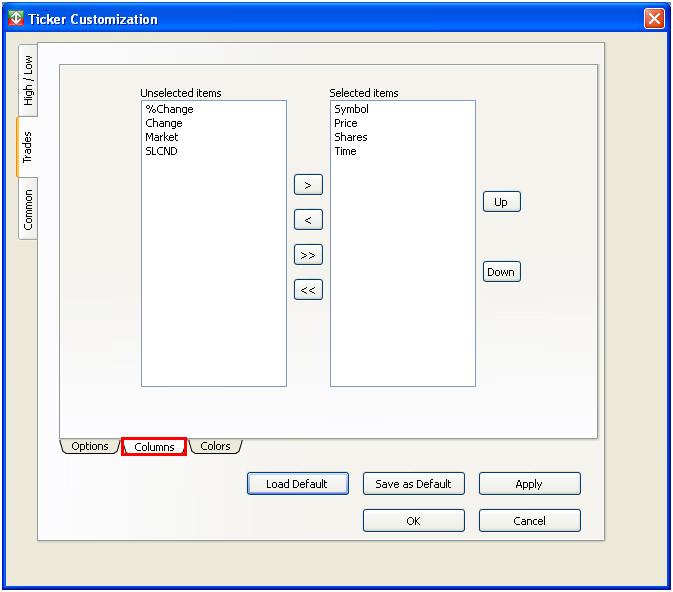Select %Change in Unselected items list

point(169,109)
